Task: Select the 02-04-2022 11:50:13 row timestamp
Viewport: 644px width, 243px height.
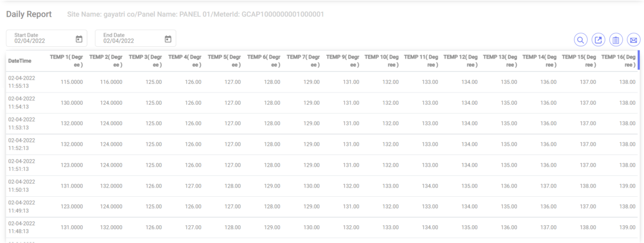Action: pyautogui.click(x=21, y=186)
